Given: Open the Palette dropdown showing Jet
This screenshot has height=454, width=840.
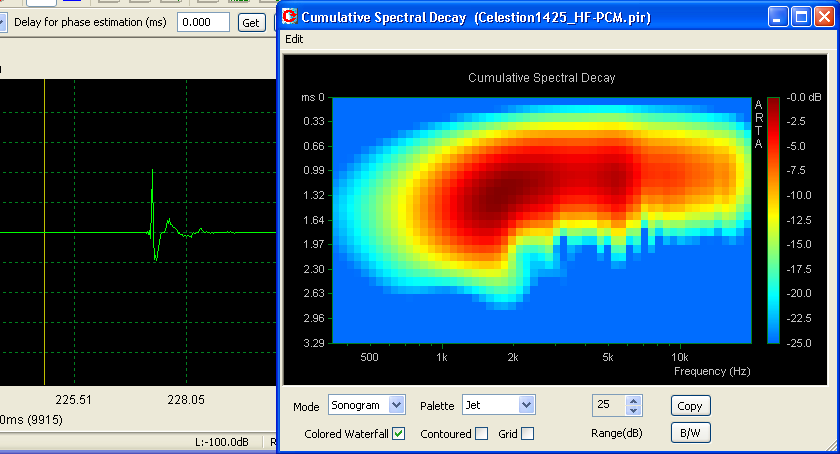Looking at the screenshot, I should pos(526,405).
